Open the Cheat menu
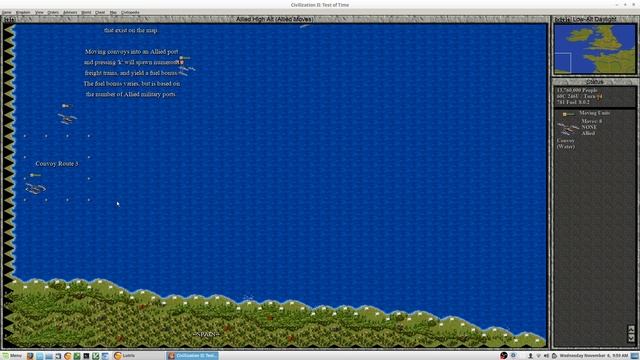640x360 pixels. (100, 12)
